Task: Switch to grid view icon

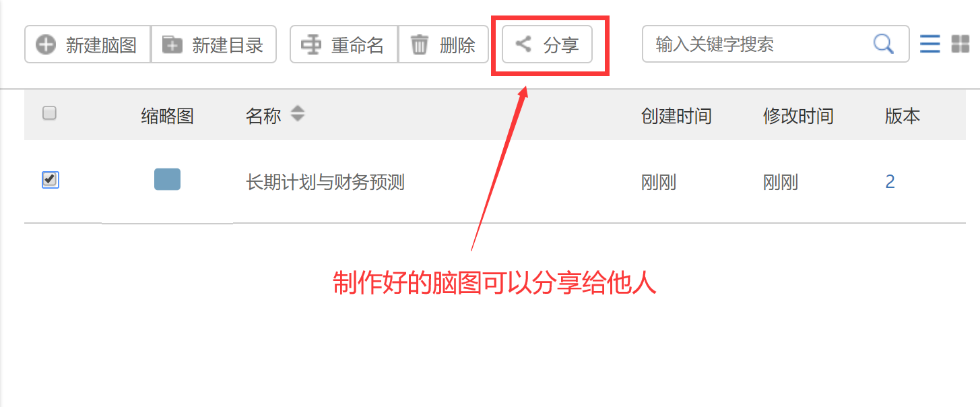Action: coord(960,44)
